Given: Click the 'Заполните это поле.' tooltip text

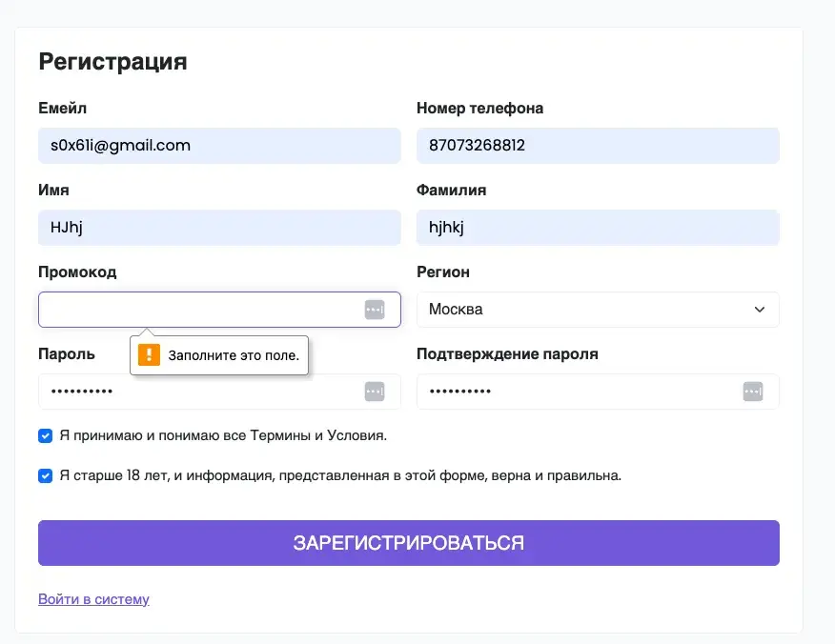Looking at the screenshot, I should [x=234, y=355].
